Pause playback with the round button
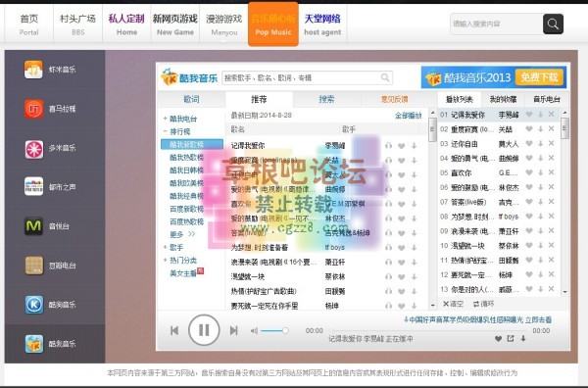This screenshot has height=388, width=588. pyautogui.click(x=204, y=330)
